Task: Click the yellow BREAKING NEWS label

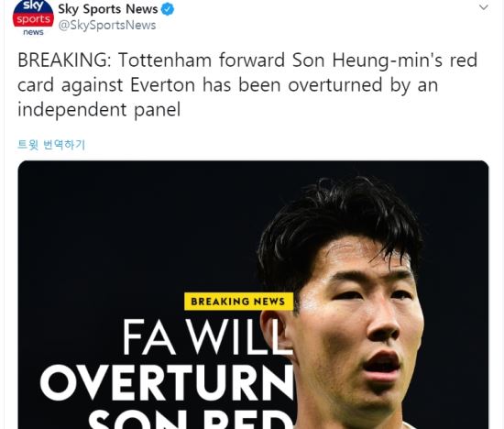Action: click(x=238, y=302)
